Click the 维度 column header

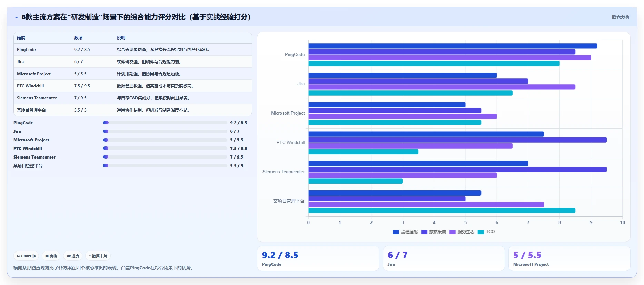[x=21, y=38]
